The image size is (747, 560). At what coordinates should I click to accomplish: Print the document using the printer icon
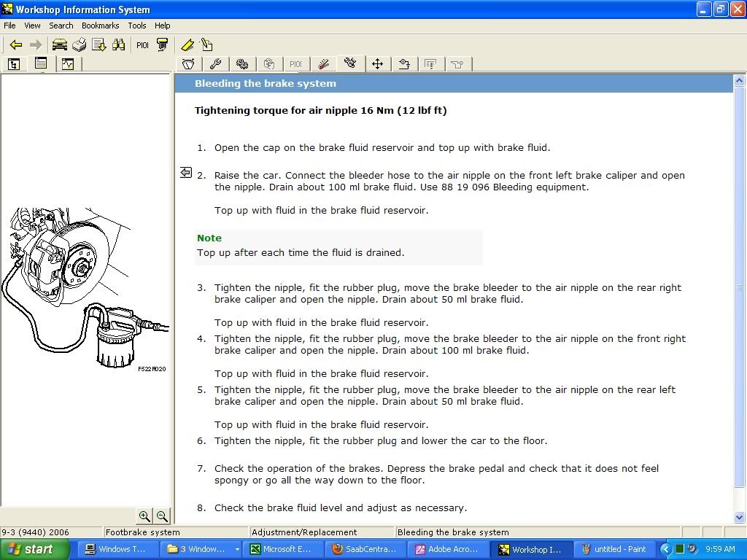coord(80,45)
